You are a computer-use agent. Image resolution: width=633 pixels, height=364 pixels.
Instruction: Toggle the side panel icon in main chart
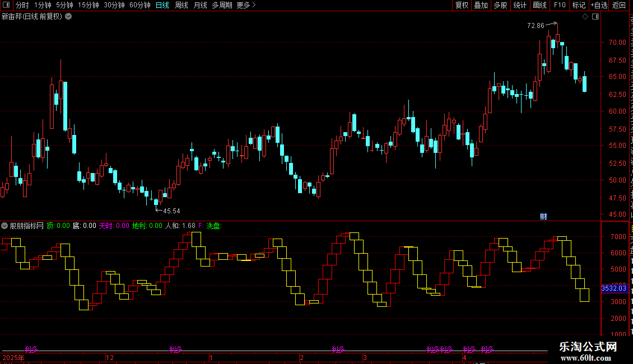pos(595,17)
